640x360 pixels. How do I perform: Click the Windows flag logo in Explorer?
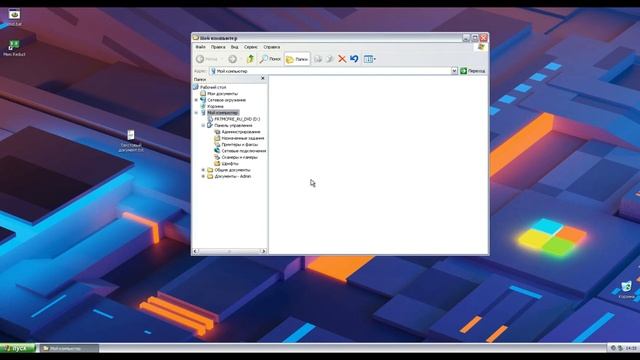pyautogui.click(x=481, y=47)
